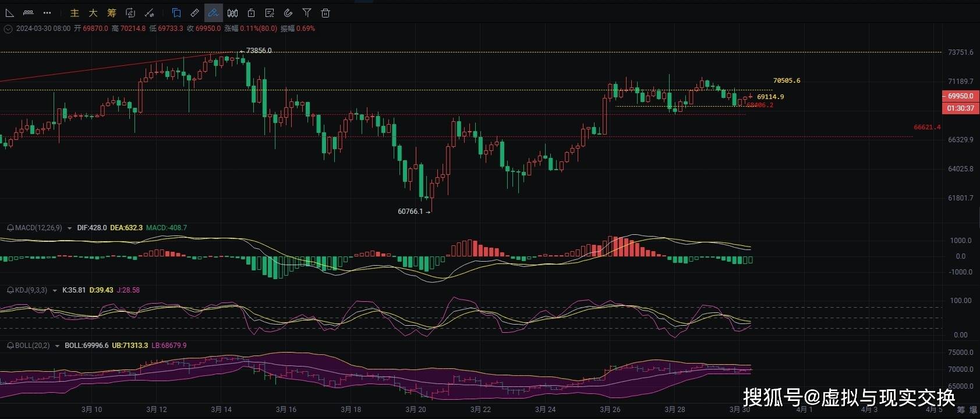Click the BOLL:69996.6 middle band value

point(87,346)
